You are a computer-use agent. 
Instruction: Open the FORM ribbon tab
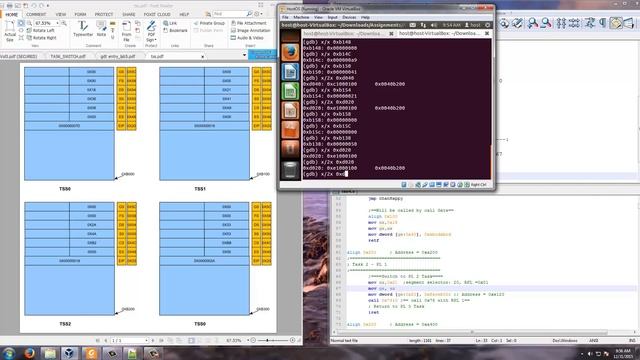[x=80, y=14]
